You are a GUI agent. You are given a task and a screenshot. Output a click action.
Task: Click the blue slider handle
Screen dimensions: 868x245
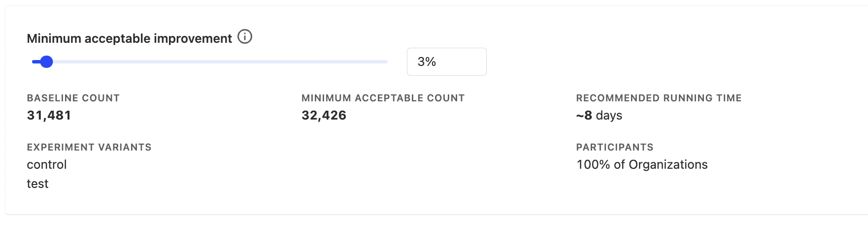pos(46,61)
